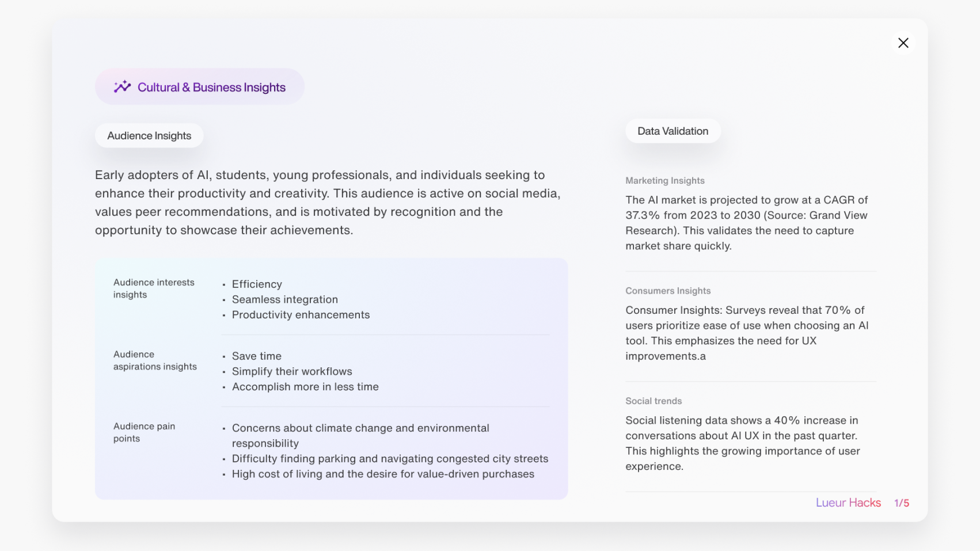Click the 1/5 page indicator
This screenshot has height=551, width=980.
[x=901, y=503]
